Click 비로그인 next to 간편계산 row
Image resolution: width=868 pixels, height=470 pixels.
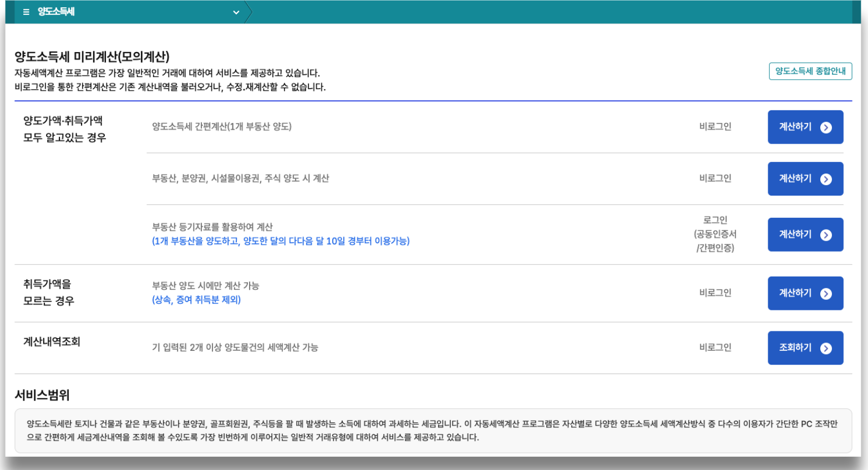(x=715, y=127)
